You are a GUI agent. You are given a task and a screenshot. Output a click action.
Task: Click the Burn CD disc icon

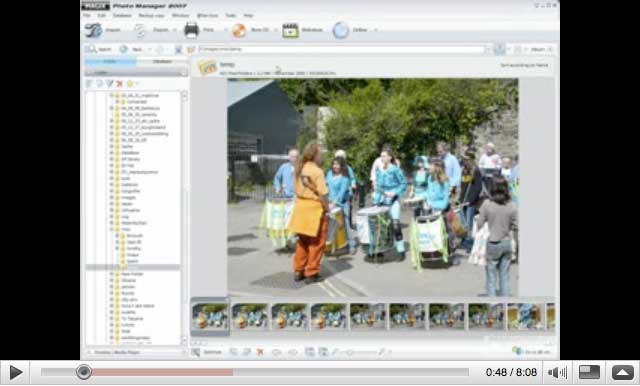click(x=239, y=30)
